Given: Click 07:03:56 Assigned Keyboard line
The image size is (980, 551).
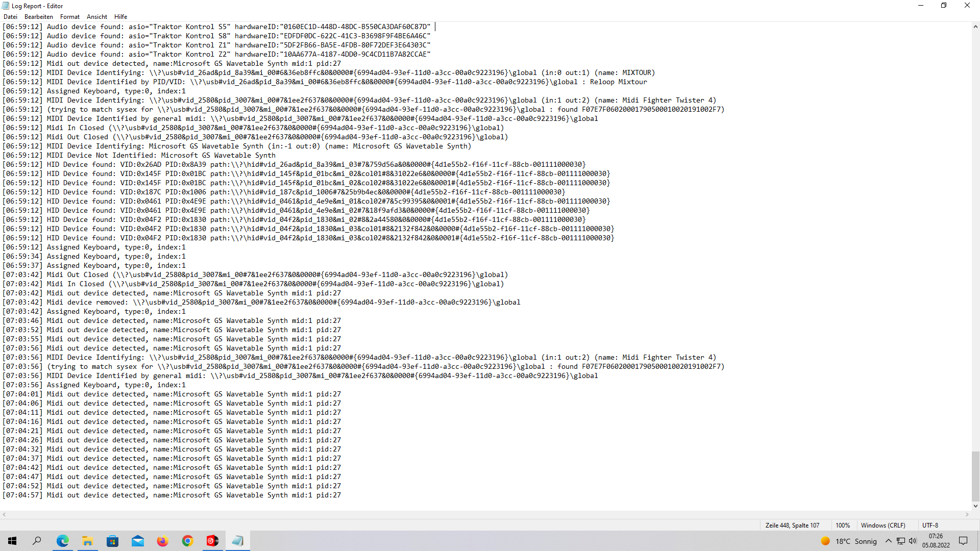Looking at the screenshot, I should tap(94, 385).
